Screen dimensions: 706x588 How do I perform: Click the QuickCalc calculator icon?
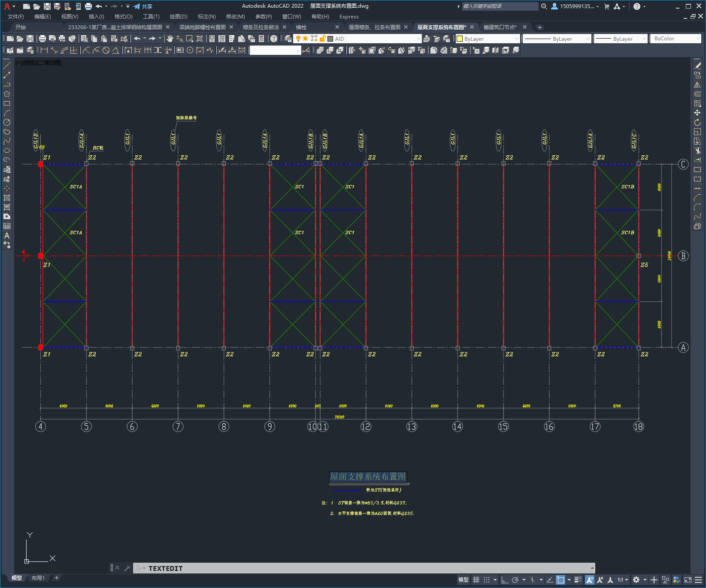pyautogui.click(x=261, y=39)
